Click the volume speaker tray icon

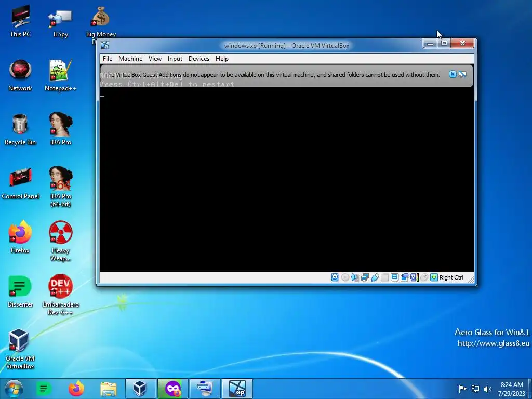click(488, 389)
